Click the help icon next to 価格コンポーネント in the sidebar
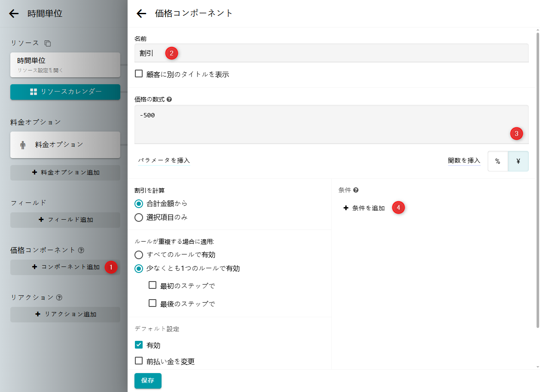This screenshot has height=392, width=540. pos(81,250)
